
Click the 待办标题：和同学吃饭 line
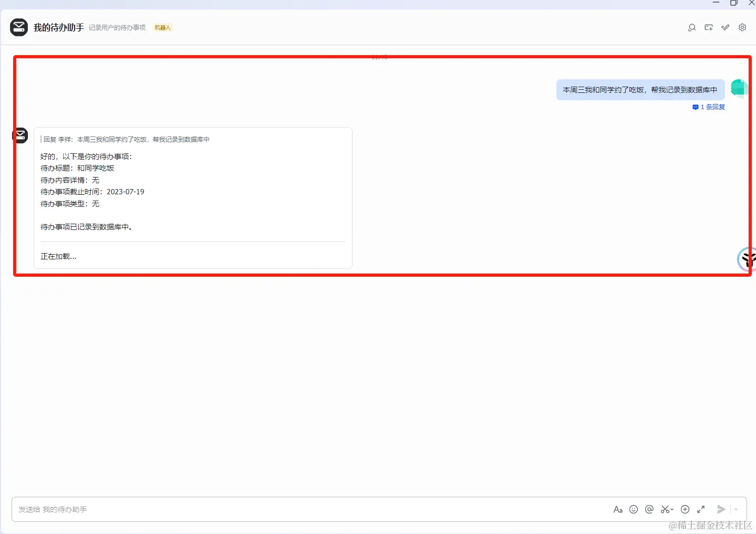pyautogui.click(x=77, y=168)
